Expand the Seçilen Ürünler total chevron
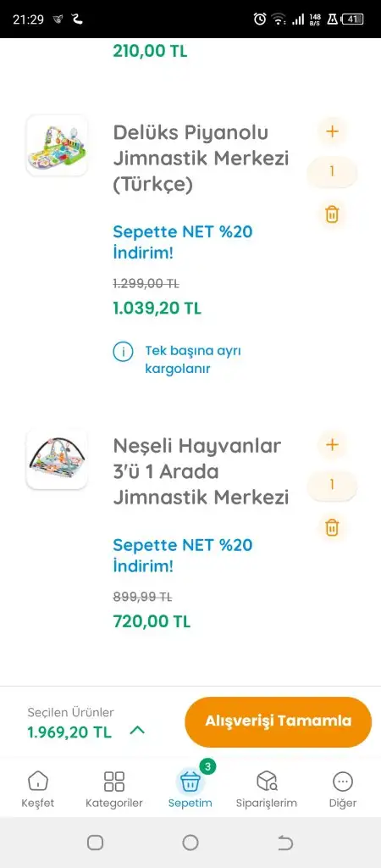The image size is (381, 868). pyautogui.click(x=137, y=731)
